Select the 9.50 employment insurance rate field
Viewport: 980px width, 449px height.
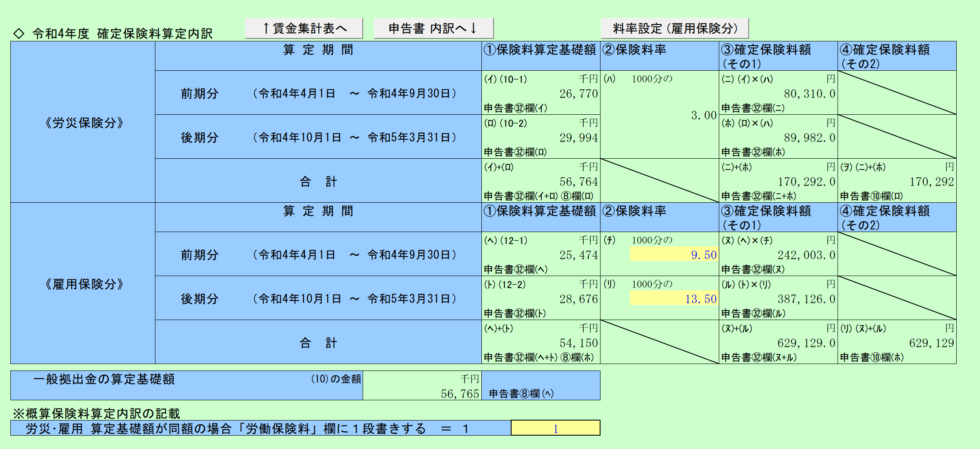click(x=674, y=255)
